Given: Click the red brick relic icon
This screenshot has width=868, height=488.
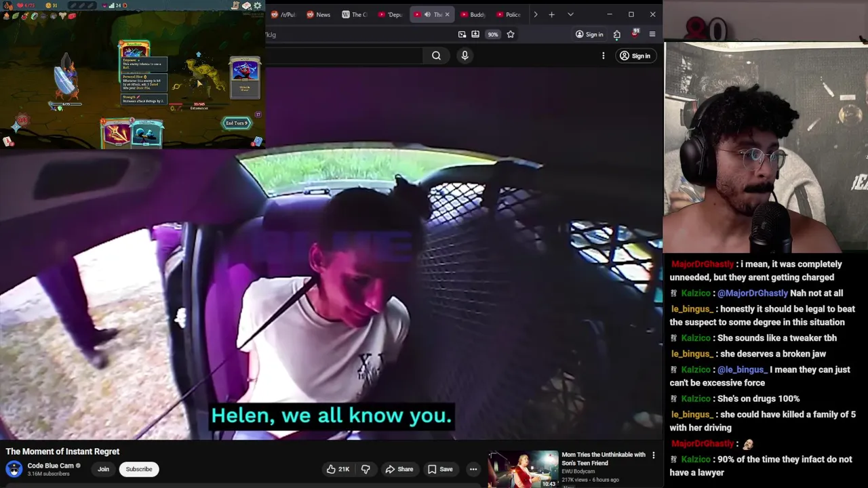Looking at the screenshot, I should [71, 16].
